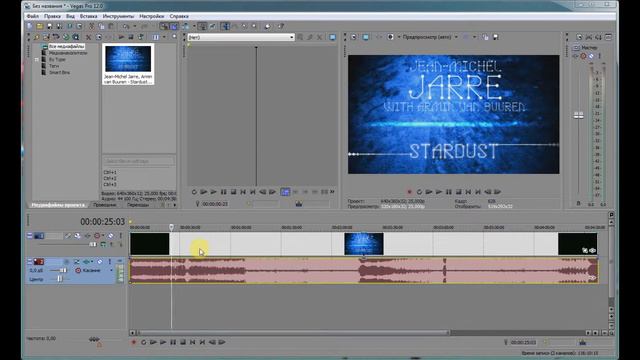Viewport: 640px width, 360px height.
Task: Click the Cut scissors icon in toolbar
Action: click(91, 26)
